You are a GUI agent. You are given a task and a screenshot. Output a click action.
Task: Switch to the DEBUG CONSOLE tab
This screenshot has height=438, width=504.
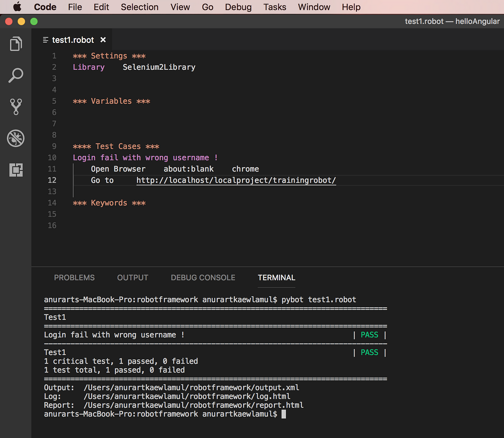pyautogui.click(x=203, y=277)
